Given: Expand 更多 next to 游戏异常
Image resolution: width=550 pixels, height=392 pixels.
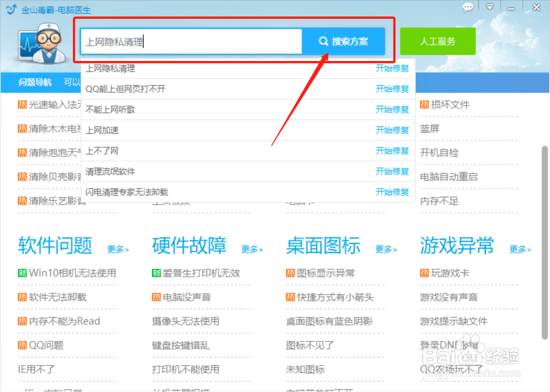Looking at the screenshot, I should tap(521, 249).
